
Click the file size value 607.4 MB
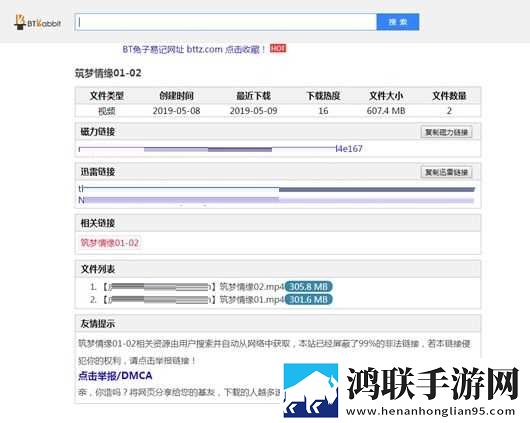pyautogui.click(x=386, y=111)
